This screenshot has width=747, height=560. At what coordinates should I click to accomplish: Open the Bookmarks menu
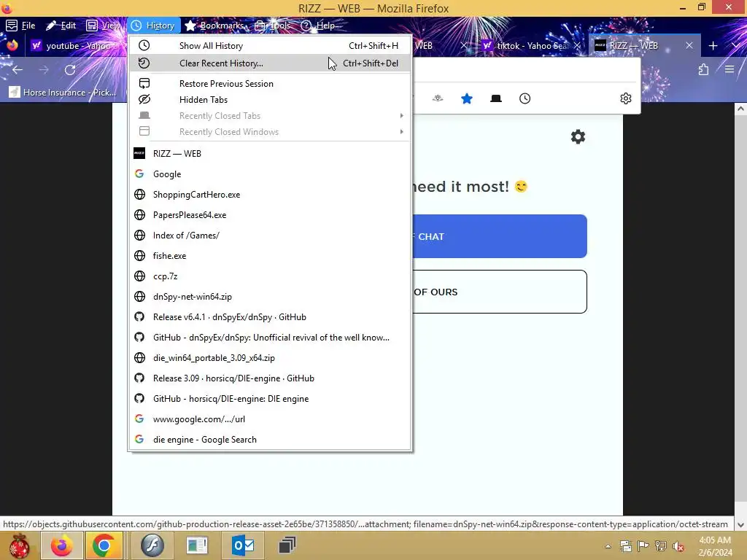[214, 26]
